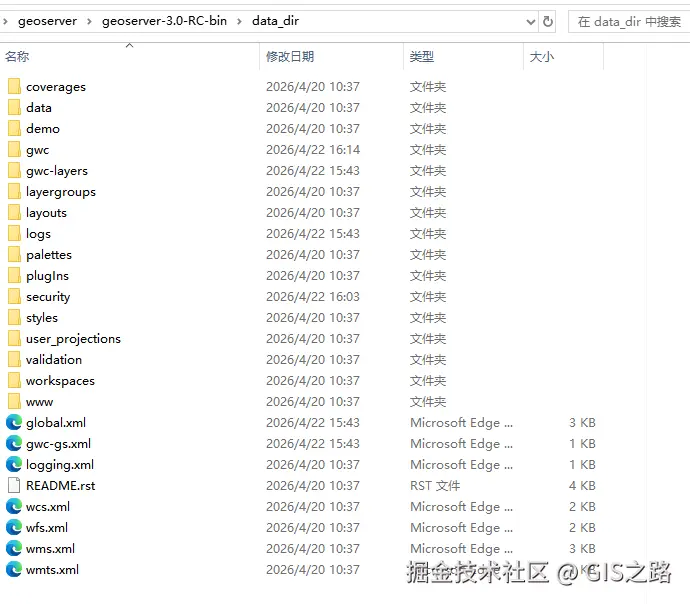Viewport: 690px width, 604px height.
Task: Open the address bar history dropdown
Action: (x=531, y=21)
